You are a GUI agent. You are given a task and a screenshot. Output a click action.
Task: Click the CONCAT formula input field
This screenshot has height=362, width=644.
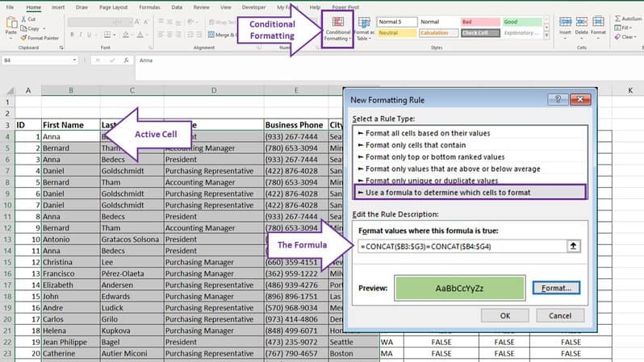[462, 246]
